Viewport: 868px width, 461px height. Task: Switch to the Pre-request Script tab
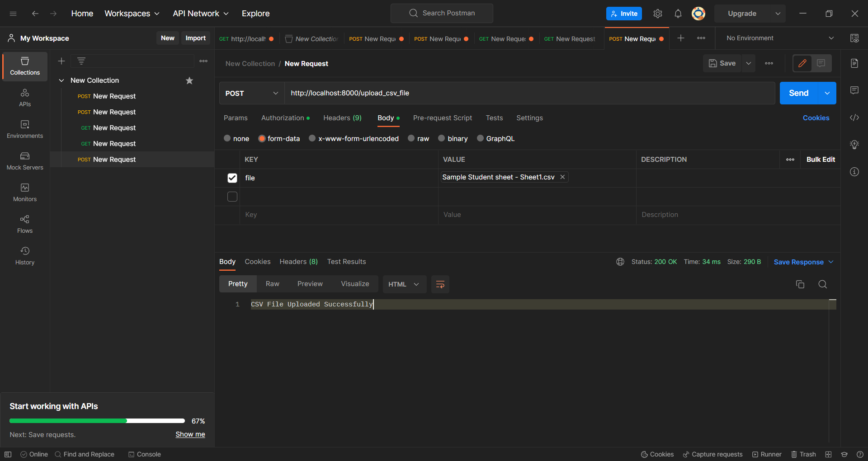click(x=442, y=118)
